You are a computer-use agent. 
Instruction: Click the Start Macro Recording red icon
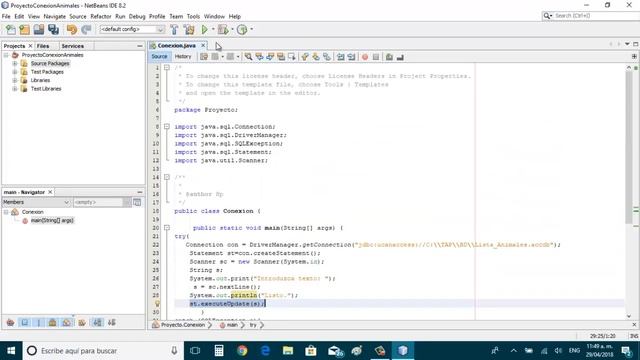click(365, 57)
